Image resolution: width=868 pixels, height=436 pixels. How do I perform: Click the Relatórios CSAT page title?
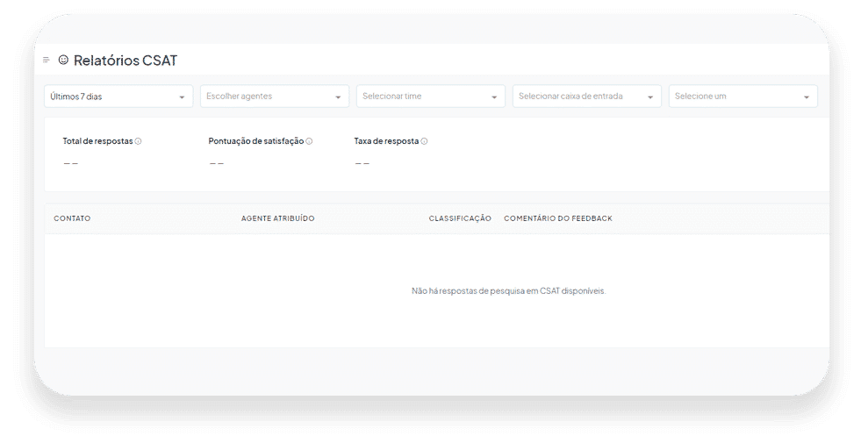click(126, 61)
